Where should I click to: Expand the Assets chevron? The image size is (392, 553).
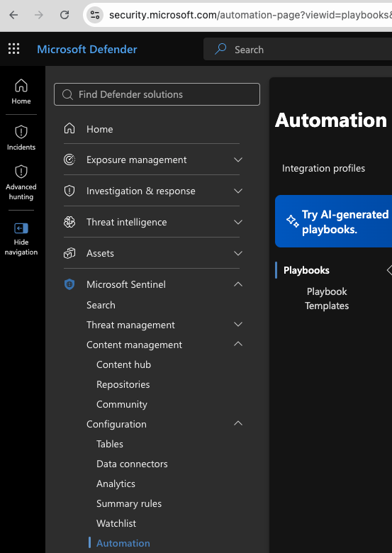[x=238, y=253]
